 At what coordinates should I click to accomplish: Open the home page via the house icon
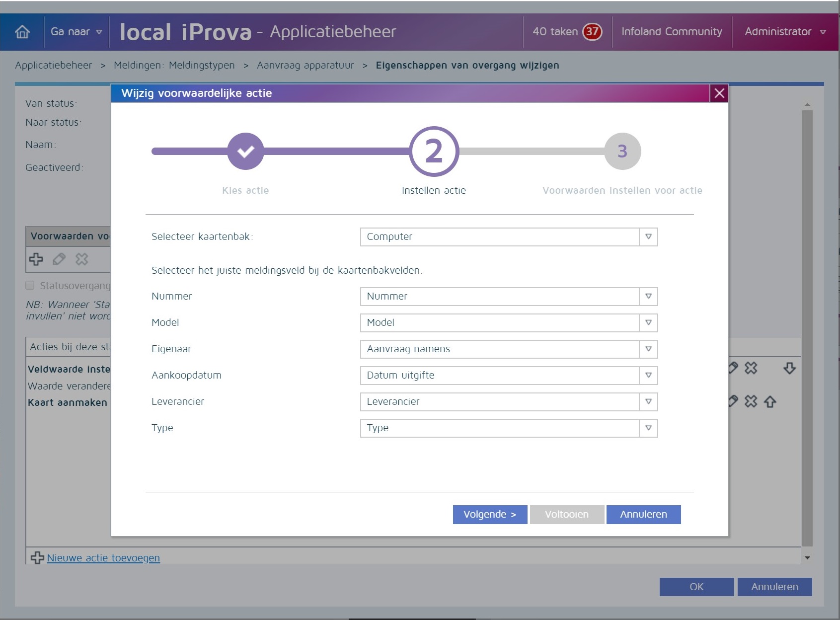pyautogui.click(x=22, y=31)
